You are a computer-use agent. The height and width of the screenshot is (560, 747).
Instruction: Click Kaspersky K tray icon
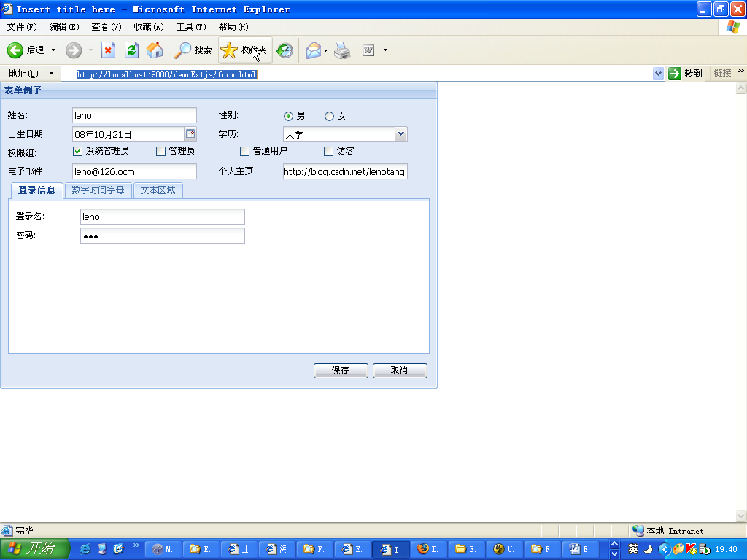click(x=690, y=549)
